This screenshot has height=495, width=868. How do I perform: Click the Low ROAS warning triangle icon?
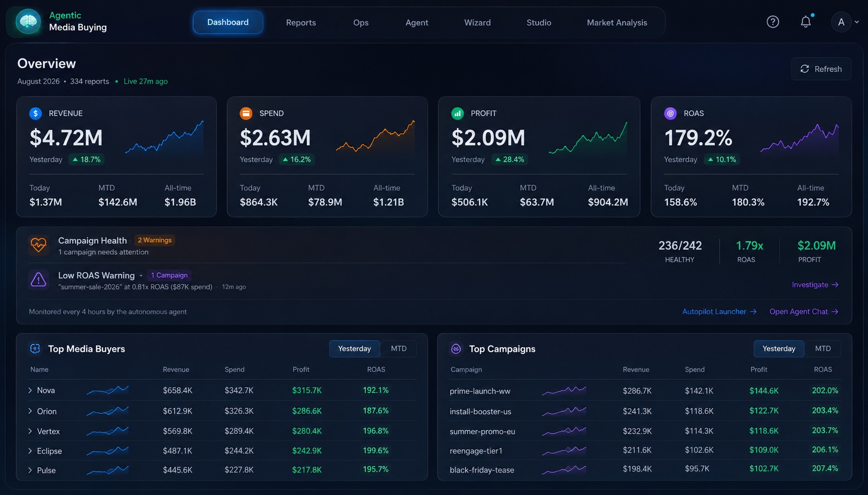pos(39,280)
